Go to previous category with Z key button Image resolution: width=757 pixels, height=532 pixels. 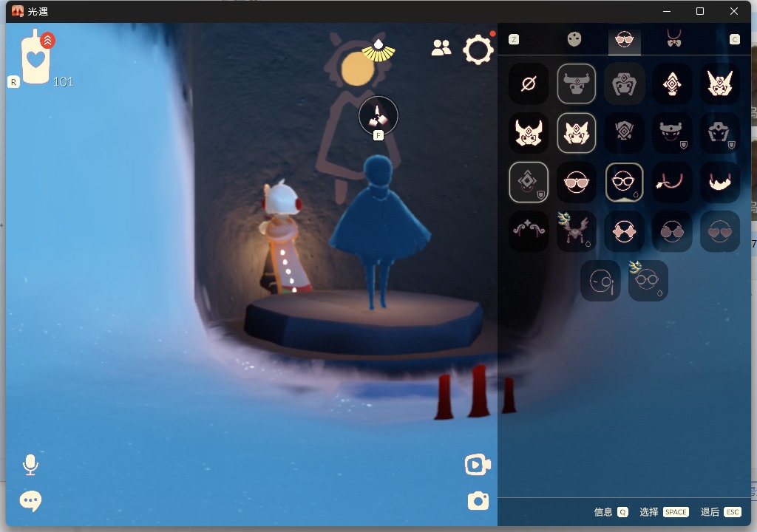tap(514, 40)
